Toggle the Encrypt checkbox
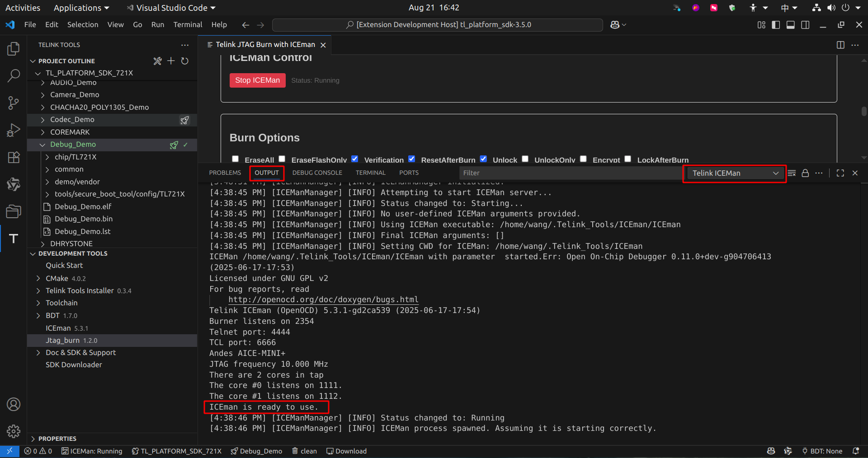Image resolution: width=868 pixels, height=458 pixels. [x=584, y=159]
